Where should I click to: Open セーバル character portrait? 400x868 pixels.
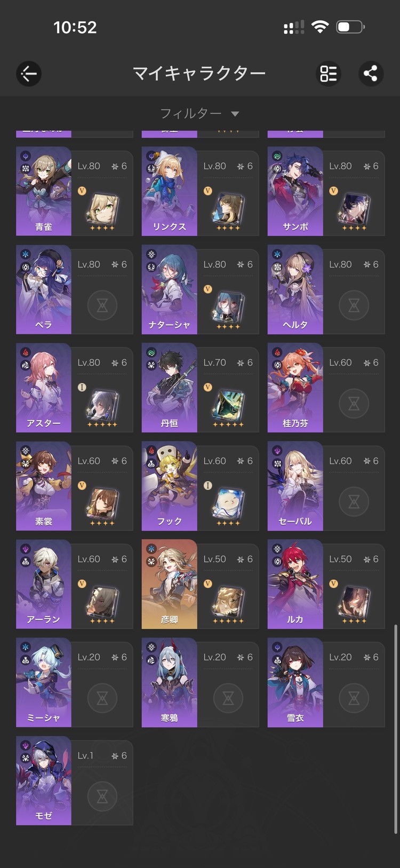[x=295, y=486]
